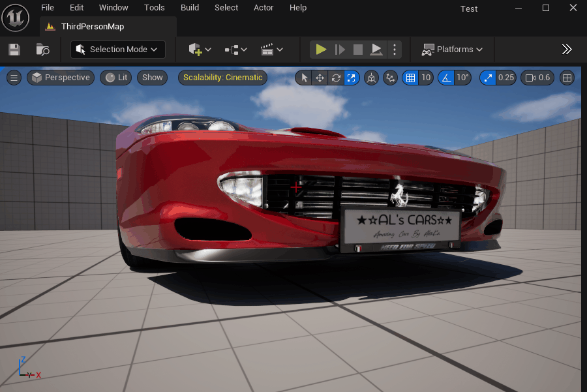Open the Show flags menu
587x392 pixels.
(x=153, y=78)
